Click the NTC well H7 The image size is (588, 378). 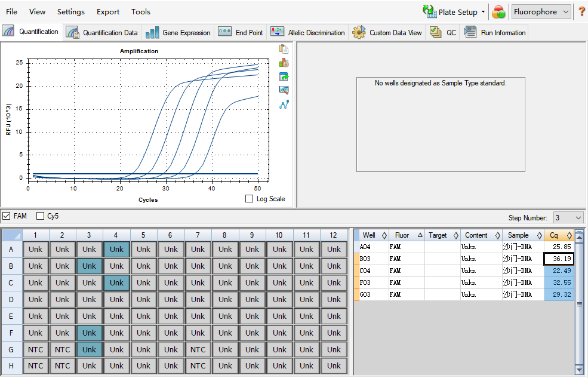coord(198,365)
